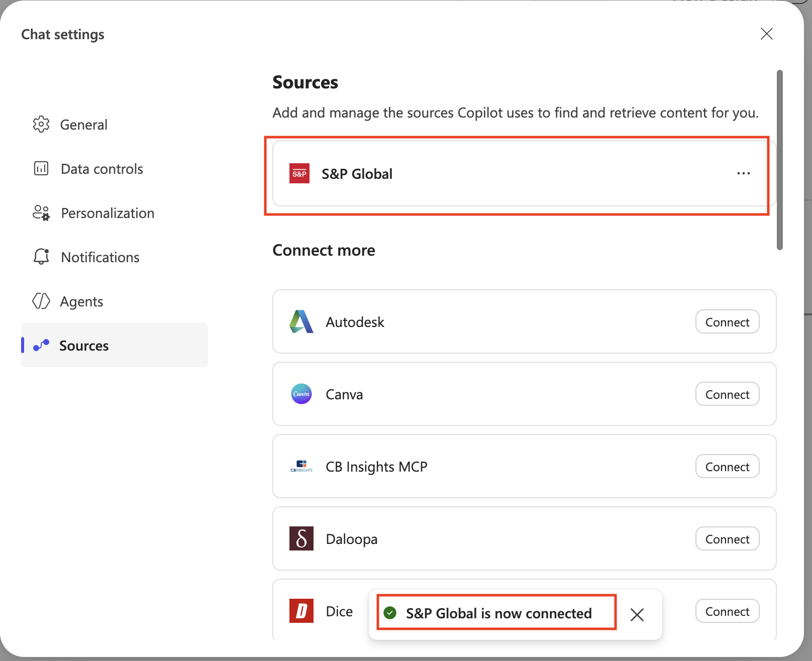812x661 pixels.
Task: Dismiss the S&P Global connected notification
Action: point(637,614)
